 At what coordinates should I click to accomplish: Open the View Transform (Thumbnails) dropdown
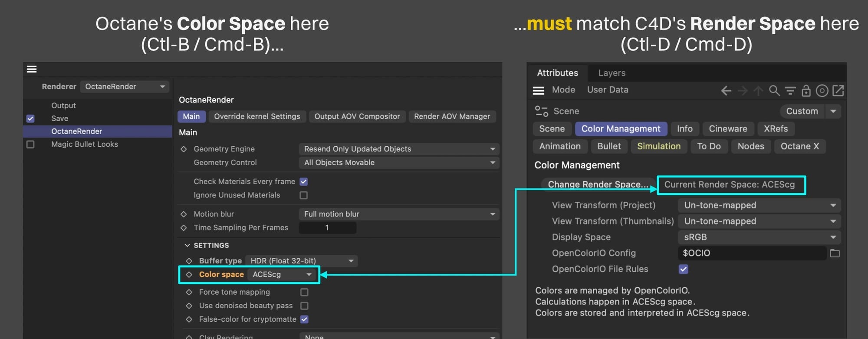(x=759, y=221)
